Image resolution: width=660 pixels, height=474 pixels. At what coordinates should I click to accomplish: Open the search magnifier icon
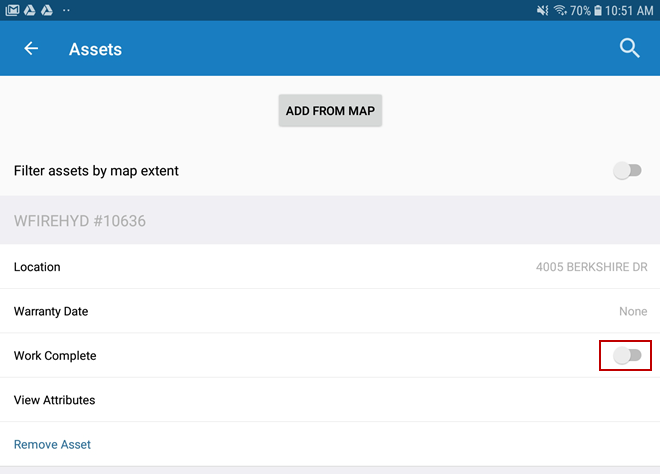629,49
